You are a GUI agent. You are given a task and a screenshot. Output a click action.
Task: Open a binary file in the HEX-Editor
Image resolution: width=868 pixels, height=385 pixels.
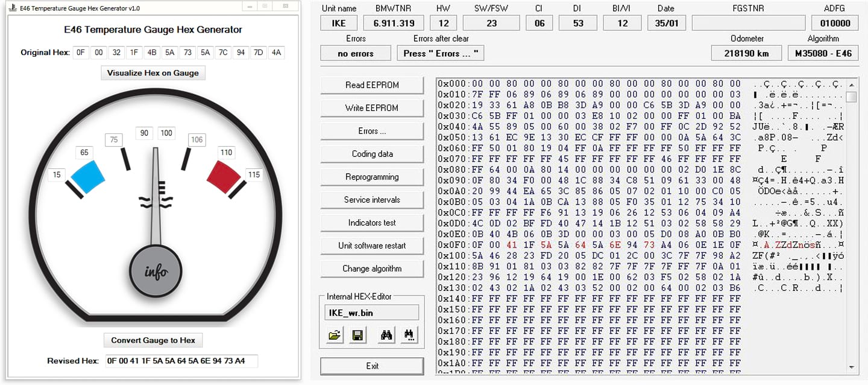coord(334,336)
